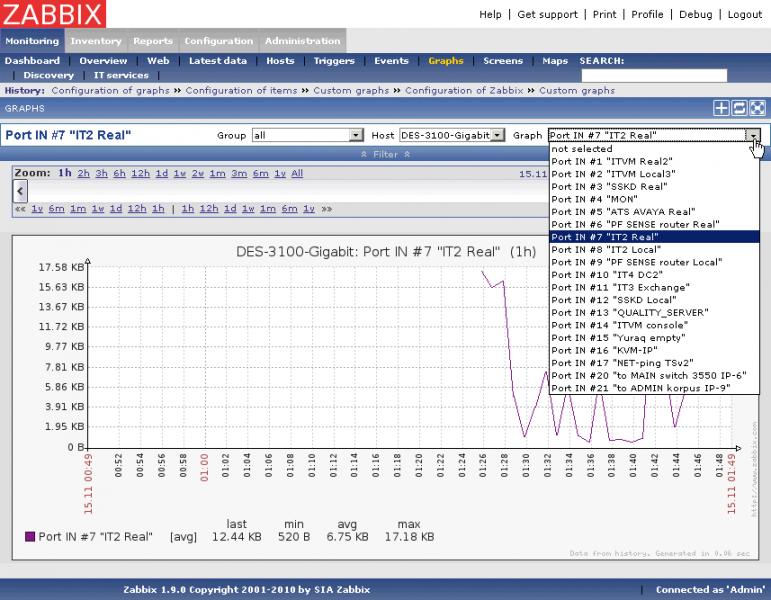Go to Latest data submenu
Viewport: 771px width, 600px height.
click(x=217, y=61)
